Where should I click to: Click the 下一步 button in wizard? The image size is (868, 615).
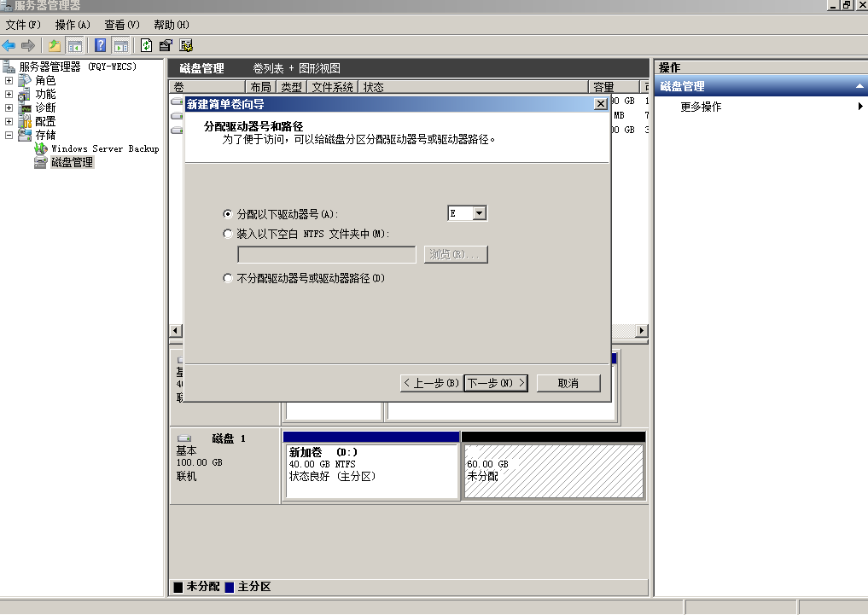tap(496, 383)
